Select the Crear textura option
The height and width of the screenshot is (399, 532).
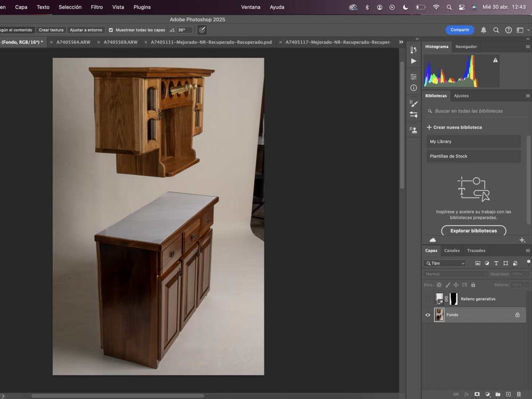point(51,30)
